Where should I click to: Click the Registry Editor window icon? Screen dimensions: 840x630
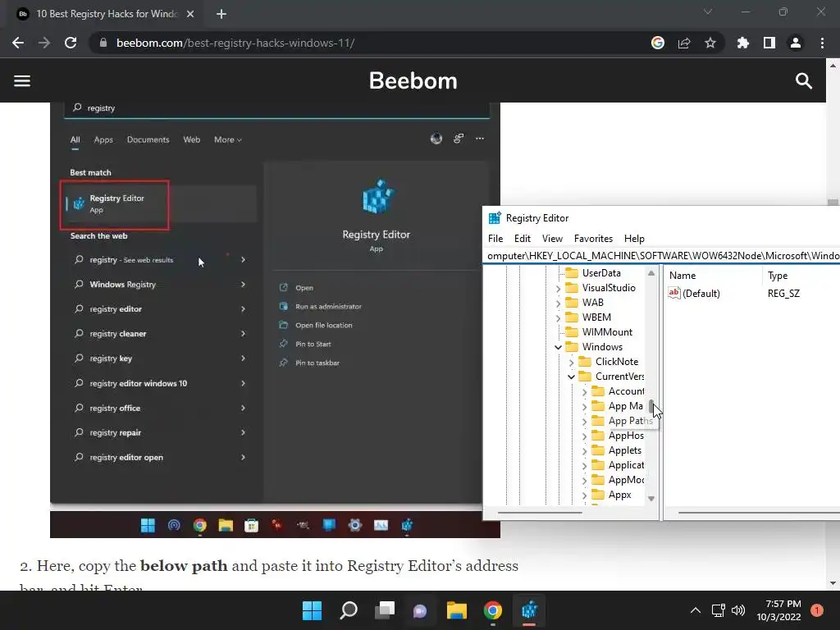[x=495, y=218]
